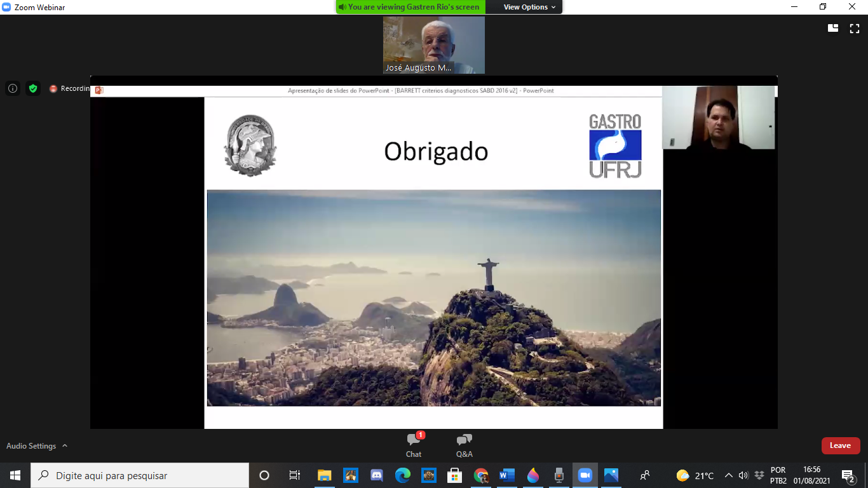Open Discord from the taskbar

(x=377, y=475)
